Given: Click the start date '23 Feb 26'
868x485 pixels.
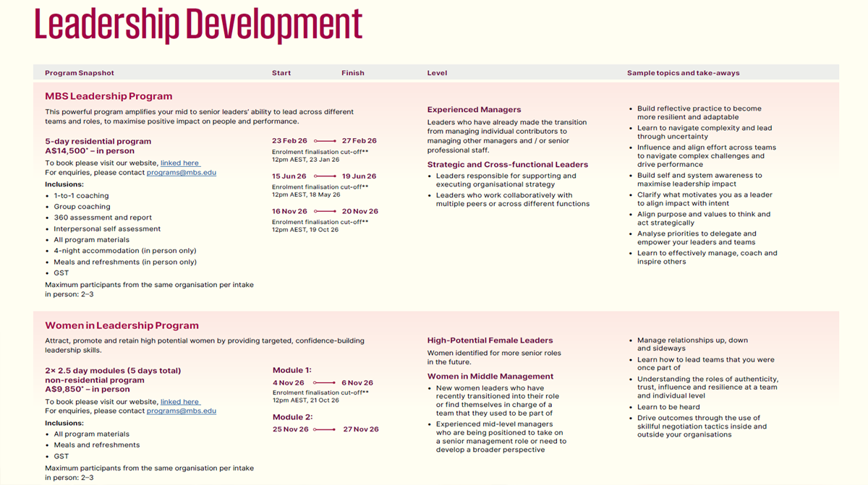Looking at the screenshot, I should coord(289,141).
